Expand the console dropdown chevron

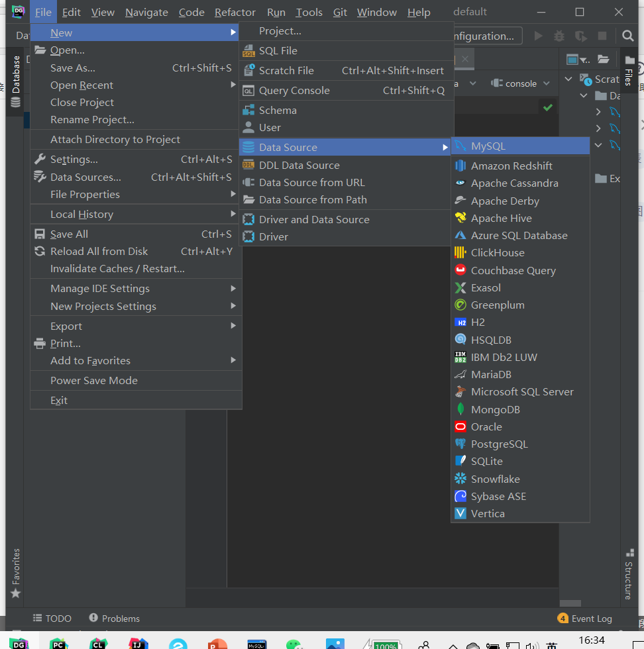[547, 83]
